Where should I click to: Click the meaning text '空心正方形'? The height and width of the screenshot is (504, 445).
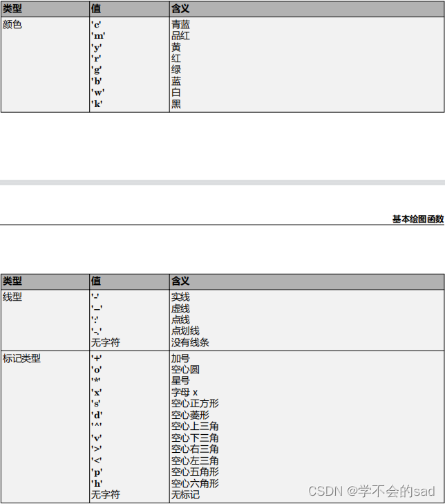[195, 404]
